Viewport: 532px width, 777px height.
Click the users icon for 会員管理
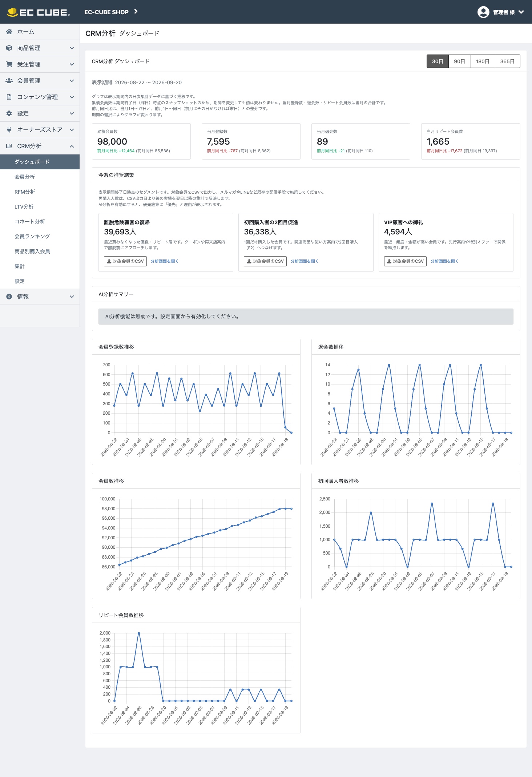pyautogui.click(x=9, y=81)
